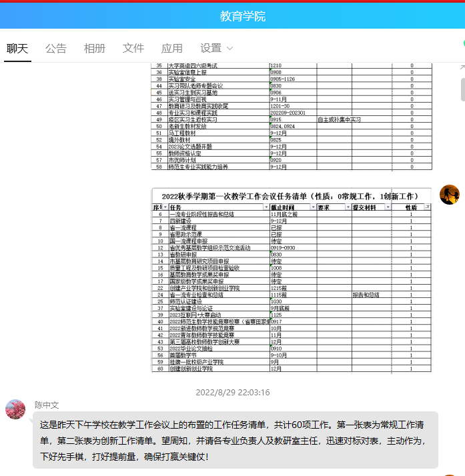Click the 陈中文 sender name
Image resolution: width=465 pixels, height=476 pixels.
point(47,405)
